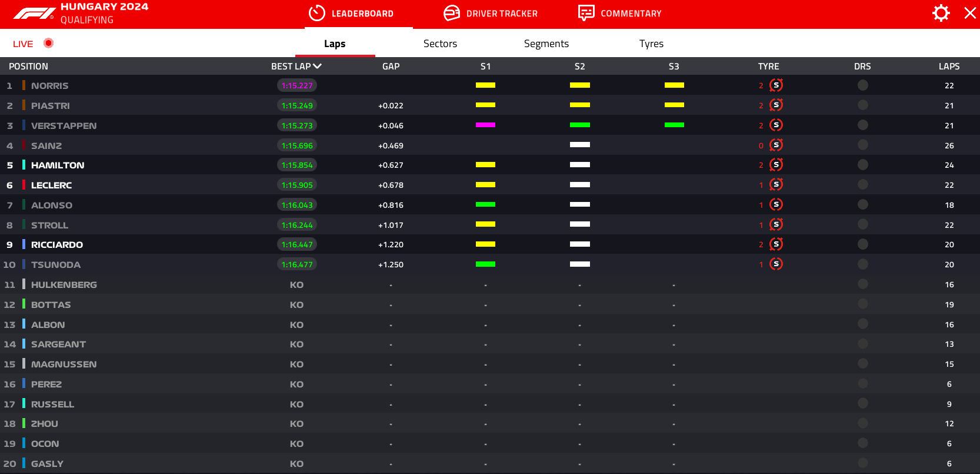The height and width of the screenshot is (474, 980).
Task: Click the red LIVE indicator dot
Action: [49, 43]
